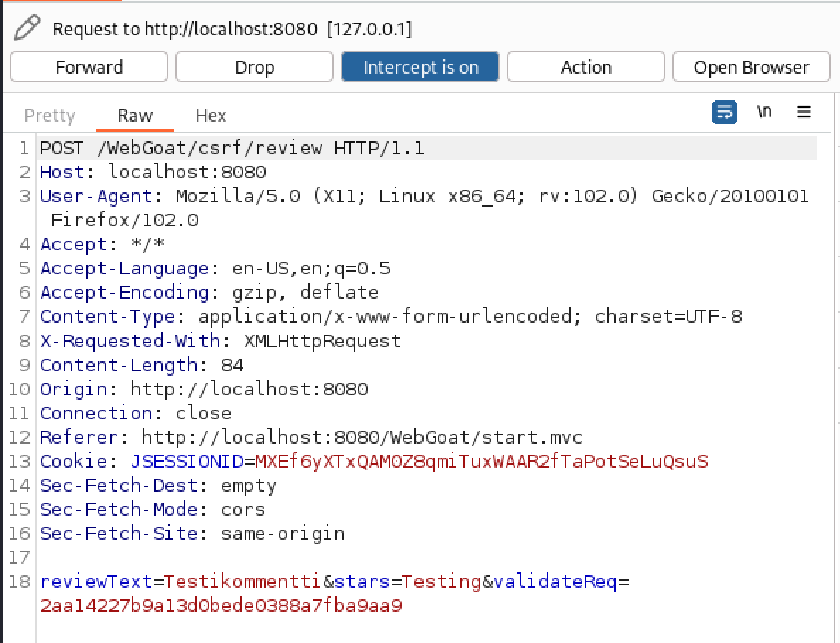Screen dimensions: 840x643
Task: Click the Testikommentti reviewText value
Action: pos(243,581)
